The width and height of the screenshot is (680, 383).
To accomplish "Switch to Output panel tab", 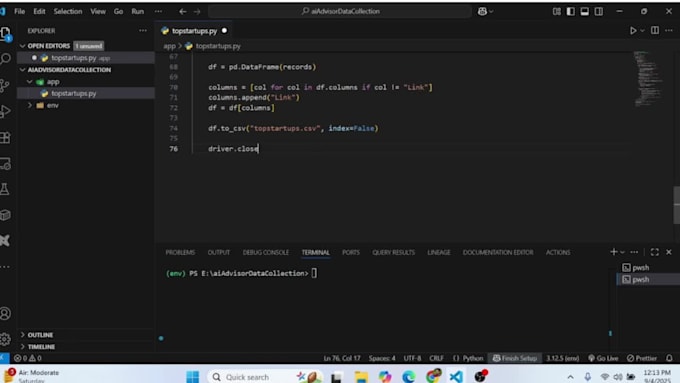I will [219, 252].
